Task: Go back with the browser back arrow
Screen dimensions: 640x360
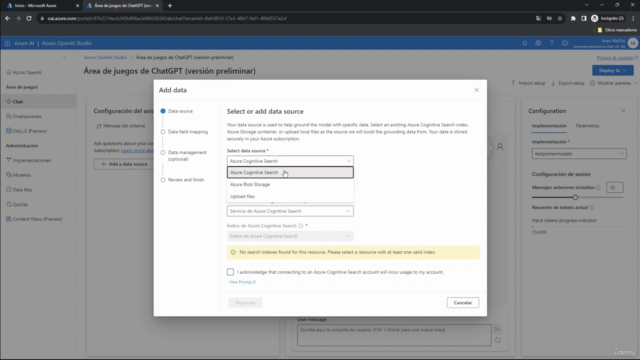Action: (x=7, y=18)
